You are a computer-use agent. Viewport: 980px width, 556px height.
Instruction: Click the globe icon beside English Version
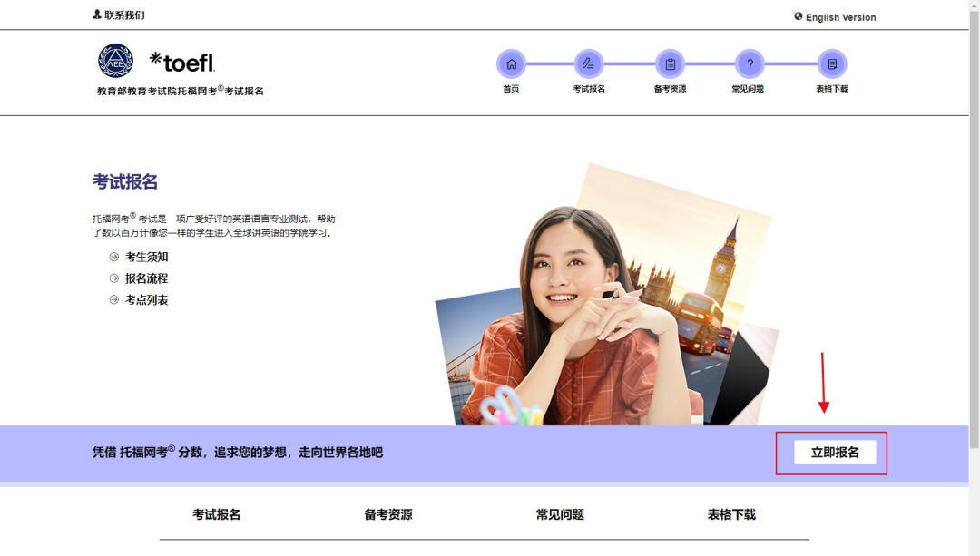tap(799, 16)
